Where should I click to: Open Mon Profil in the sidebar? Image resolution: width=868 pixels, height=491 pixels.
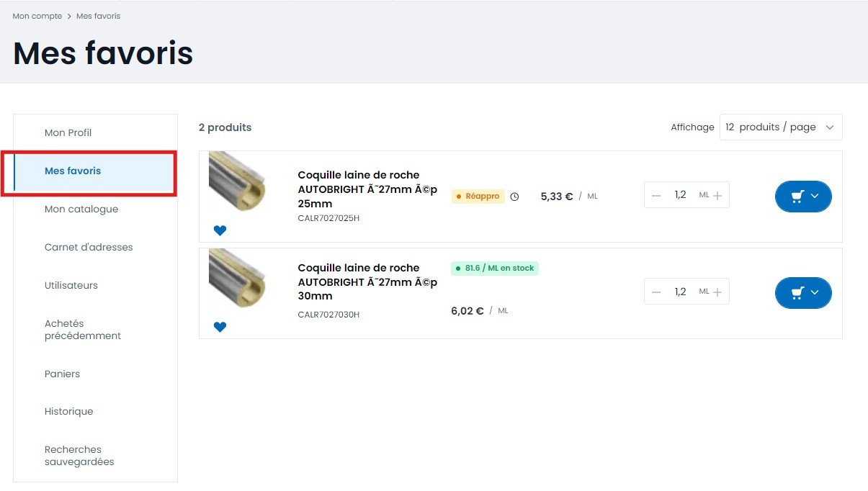tap(68, 133)
